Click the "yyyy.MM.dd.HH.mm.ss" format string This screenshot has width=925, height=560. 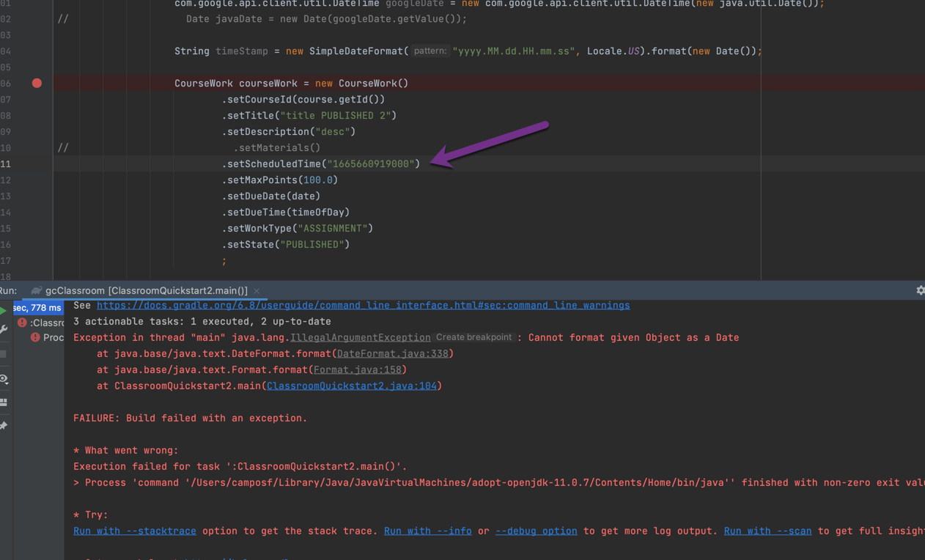pos(514,51)
